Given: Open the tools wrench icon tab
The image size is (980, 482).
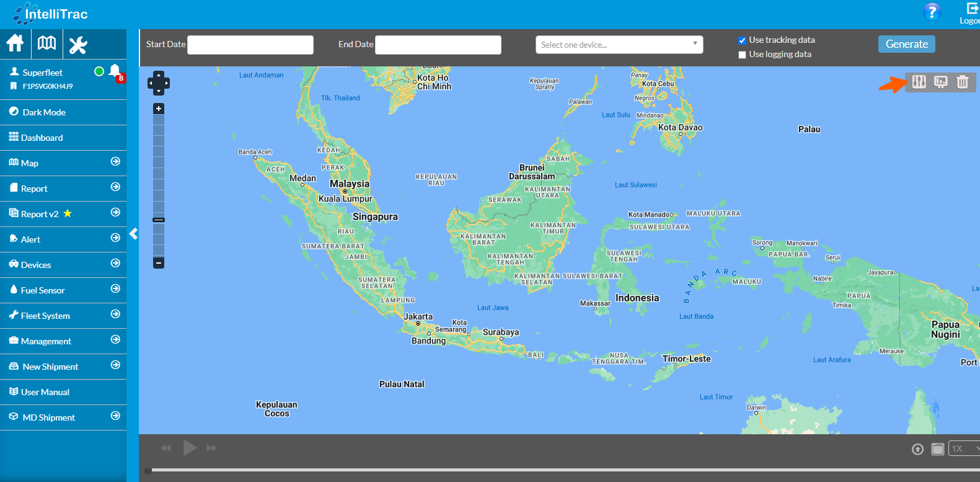Looking at the screenshot, I should pos(78,45).
